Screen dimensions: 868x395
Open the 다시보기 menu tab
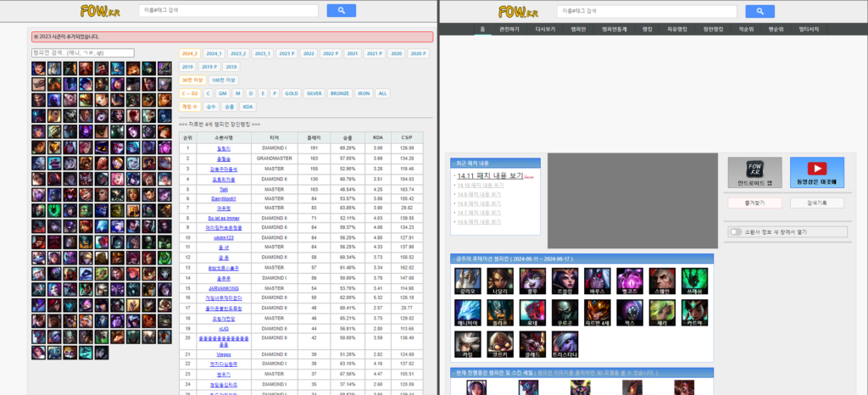pyautogui.click(x=545, y=30)
